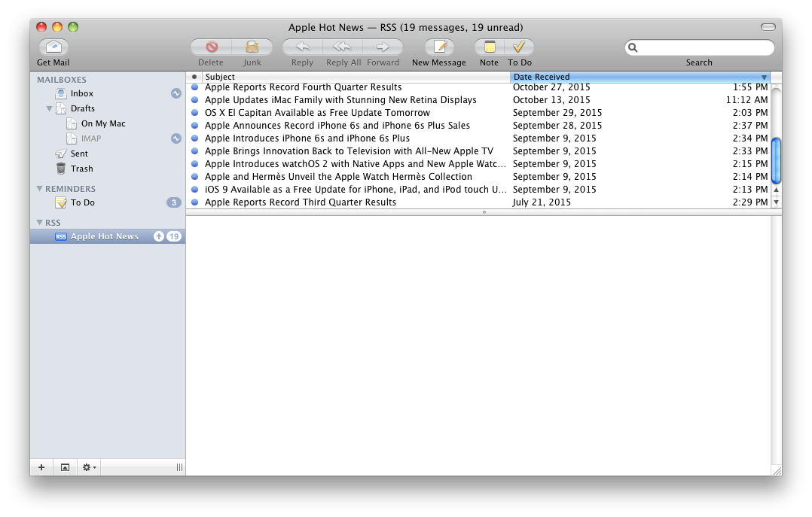Viewport: 812px width, 517px height.
Task: Mark message as Junk via toolbar
Action: pos(252,47)
